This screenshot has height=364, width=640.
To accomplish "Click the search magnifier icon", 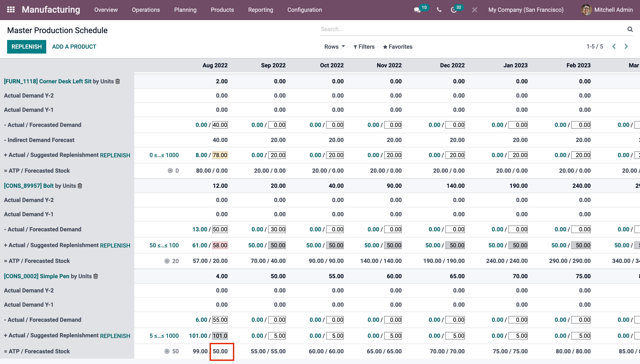I will [630, 29].
